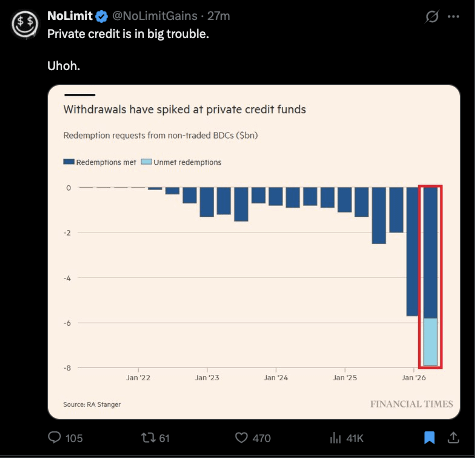Open the NoLimit profile avatar
Screen dimensions: 475x458
tap(25, 24)
